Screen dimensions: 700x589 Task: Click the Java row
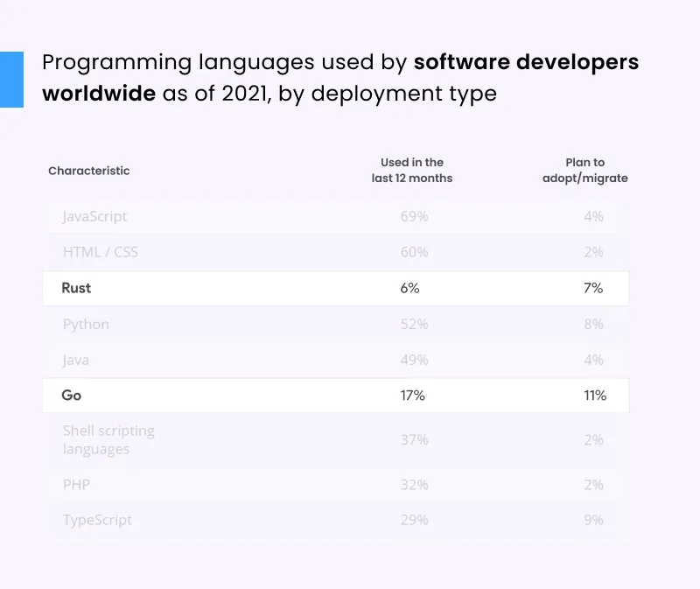click(336, 360)
